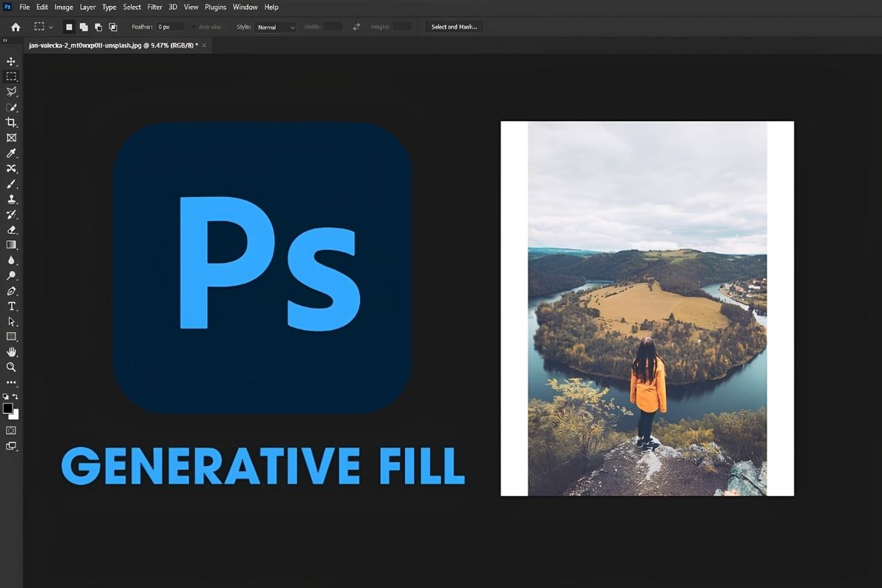Select the Blur tool
Image resolution: width=882 pixels, height=588 pixels.
(x=11, y=260)
